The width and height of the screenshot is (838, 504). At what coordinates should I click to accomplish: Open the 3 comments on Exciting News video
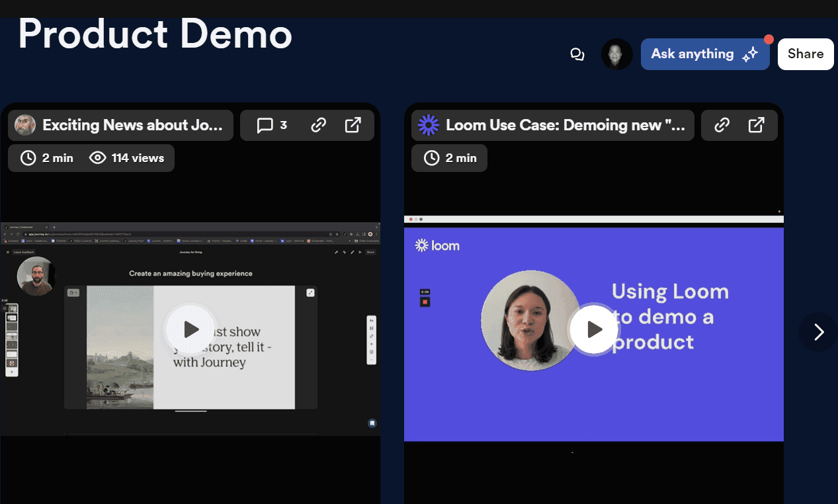click(x=272, y=125)
